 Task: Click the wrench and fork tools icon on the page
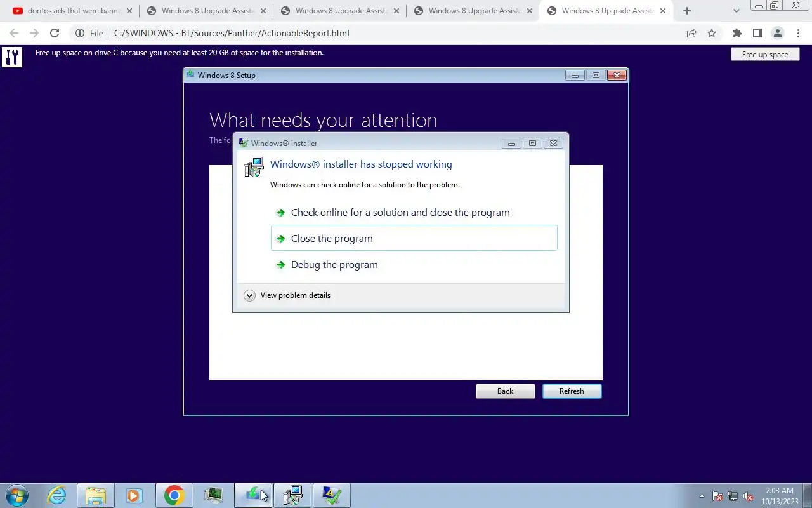pyautogui.click(x=11, y=57)
